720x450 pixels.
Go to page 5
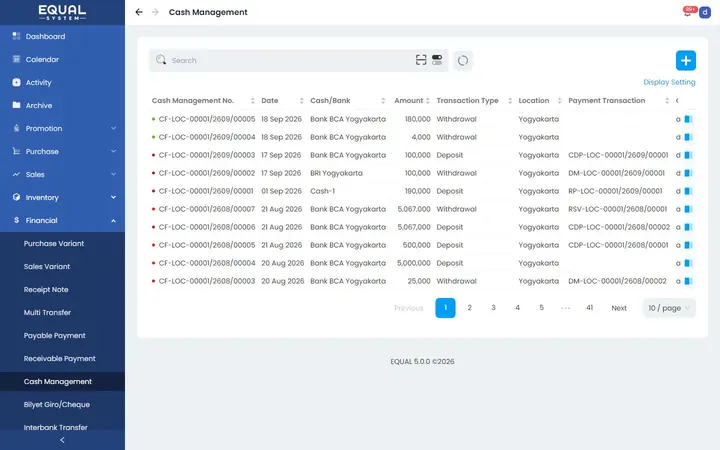pyautogui.click(x=541, y=308)
